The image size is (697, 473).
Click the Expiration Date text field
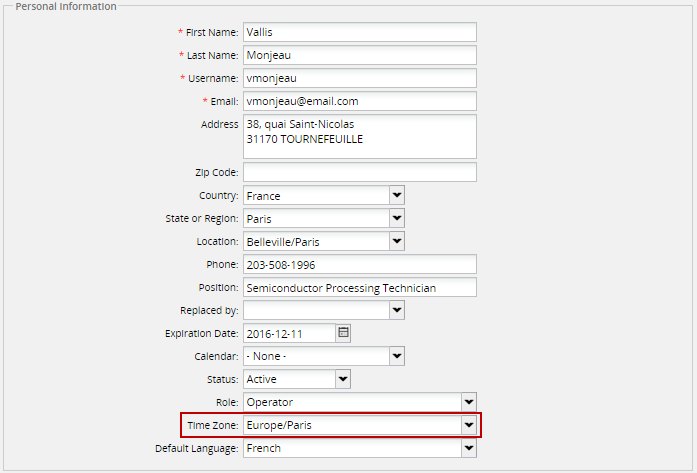(x=288, y=333)
